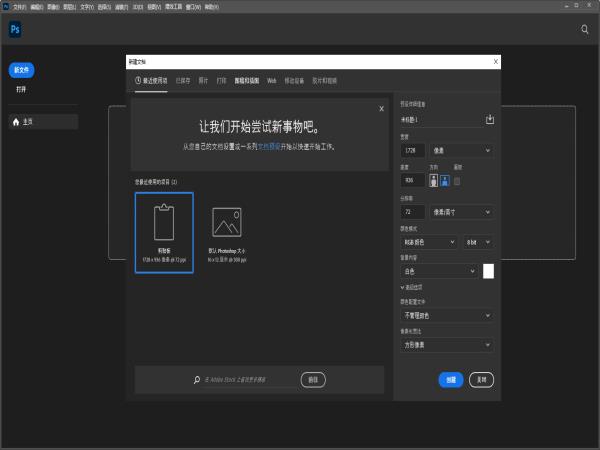Click the width input field showing 1728
Image resolution: width=600 pixels, height=450 pixels.
[x=412, y=150]
